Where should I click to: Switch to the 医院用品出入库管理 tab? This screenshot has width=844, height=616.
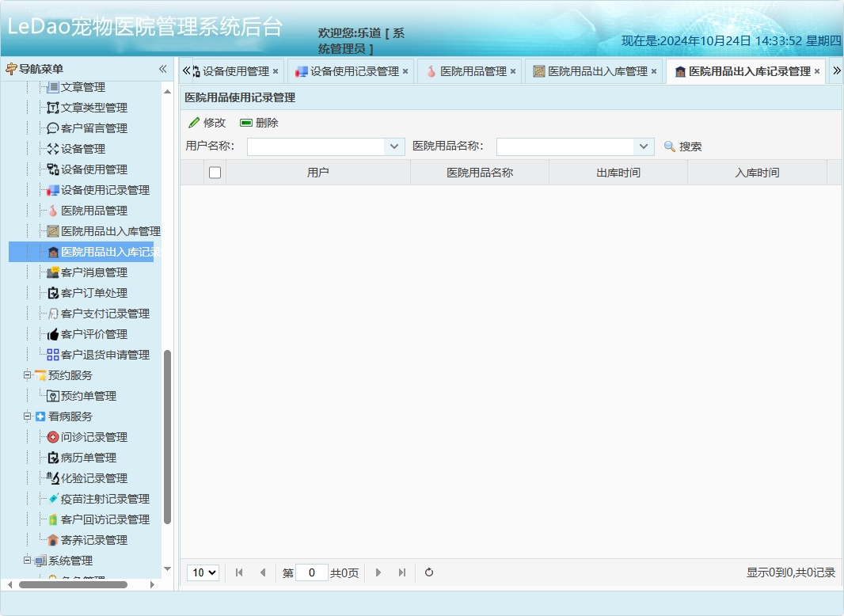coord(591,70)
